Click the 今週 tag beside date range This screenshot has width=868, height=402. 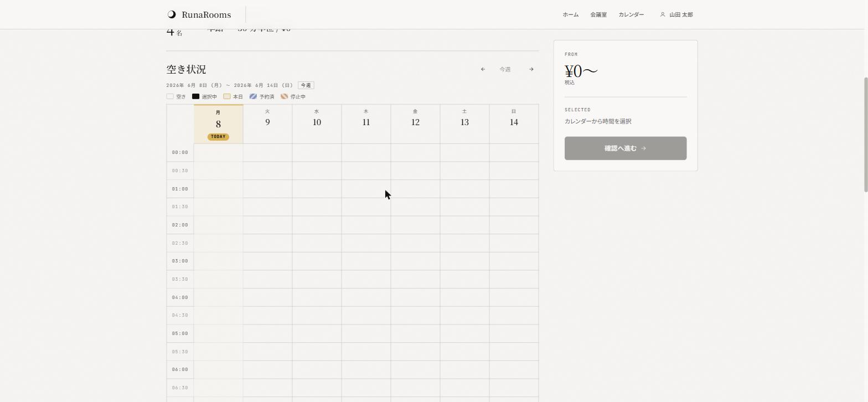(x=306, y=85)
